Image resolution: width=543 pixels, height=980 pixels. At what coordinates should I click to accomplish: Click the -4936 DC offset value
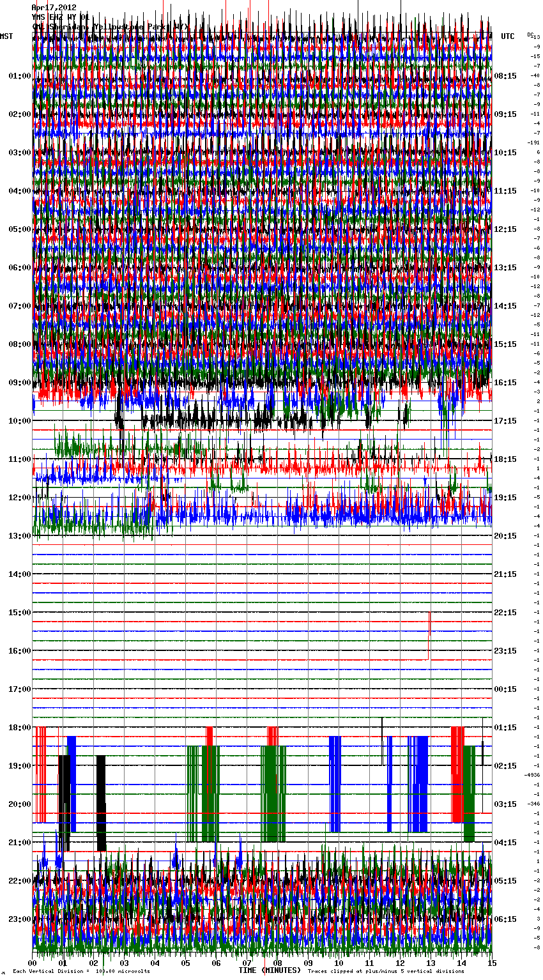(x=532, y=775)
